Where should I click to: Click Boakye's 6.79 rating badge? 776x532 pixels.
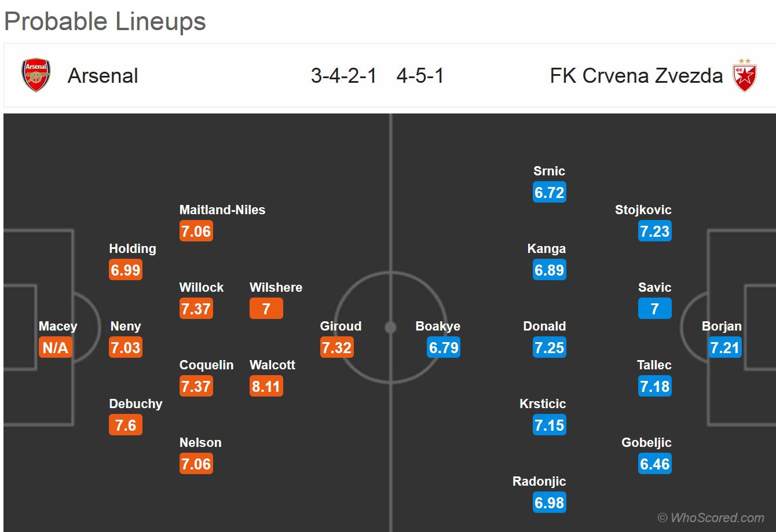444,347
